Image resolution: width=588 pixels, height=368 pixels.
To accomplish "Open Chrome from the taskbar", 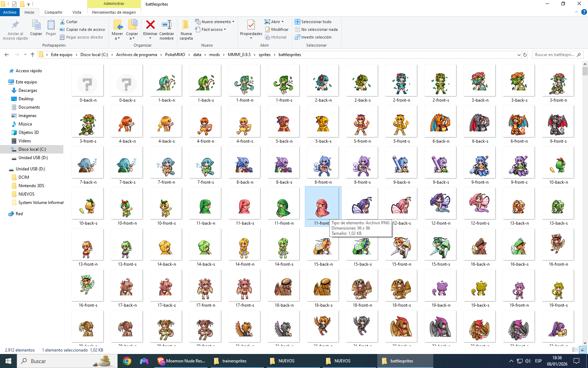I will (127, 361).
